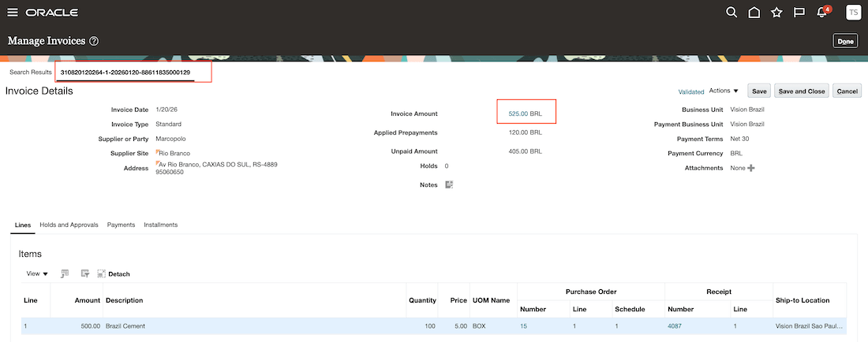
Task: Switch to Holds and Approvals tab
Action: (x=69, y=225)
